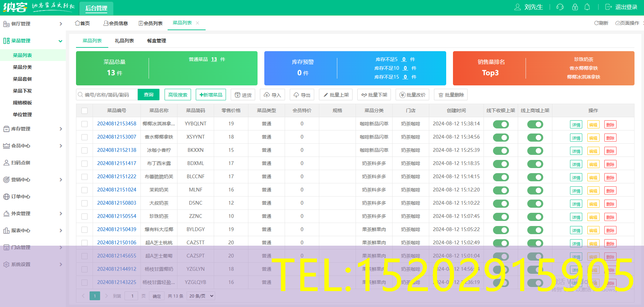Image resolution: width=644 pixels, height=307 pixels.
Task: Expand the 报表中心 menu chevron
Action: coord(61,230)
